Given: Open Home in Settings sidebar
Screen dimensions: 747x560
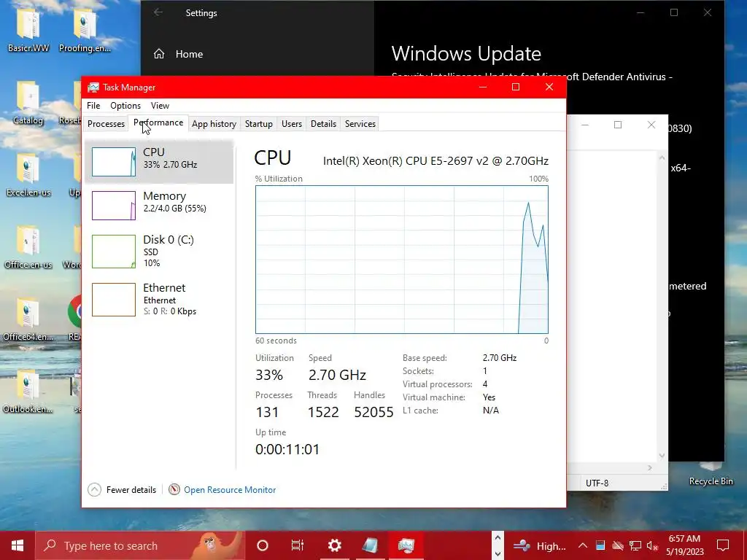Looking at the screenshot, I should [x=189, y=54].
